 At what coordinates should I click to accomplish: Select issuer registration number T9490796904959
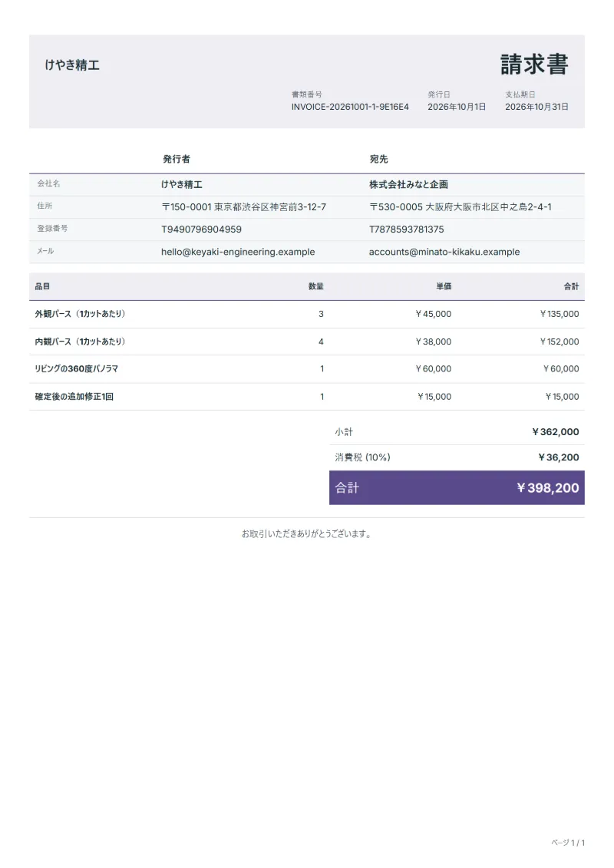[x=202, y=229]
